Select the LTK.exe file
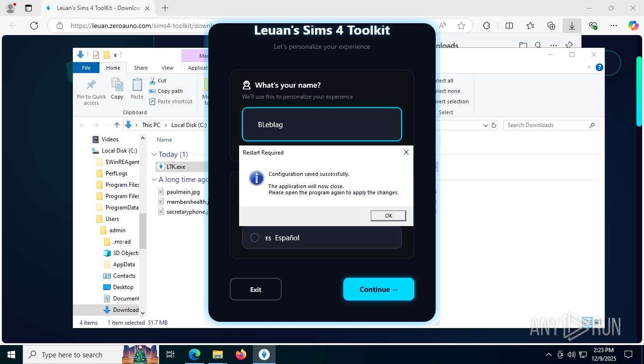644x364 pixels. click(176, 167)
